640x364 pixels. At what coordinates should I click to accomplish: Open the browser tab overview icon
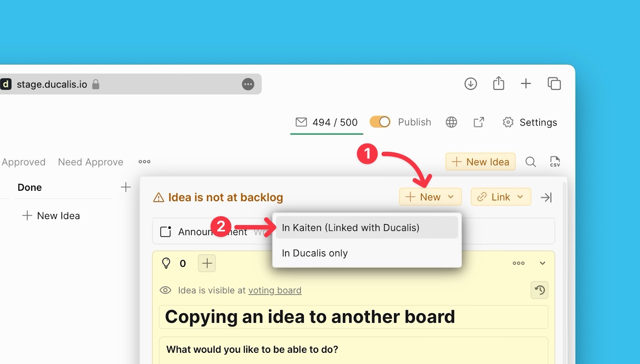[554, 84]
